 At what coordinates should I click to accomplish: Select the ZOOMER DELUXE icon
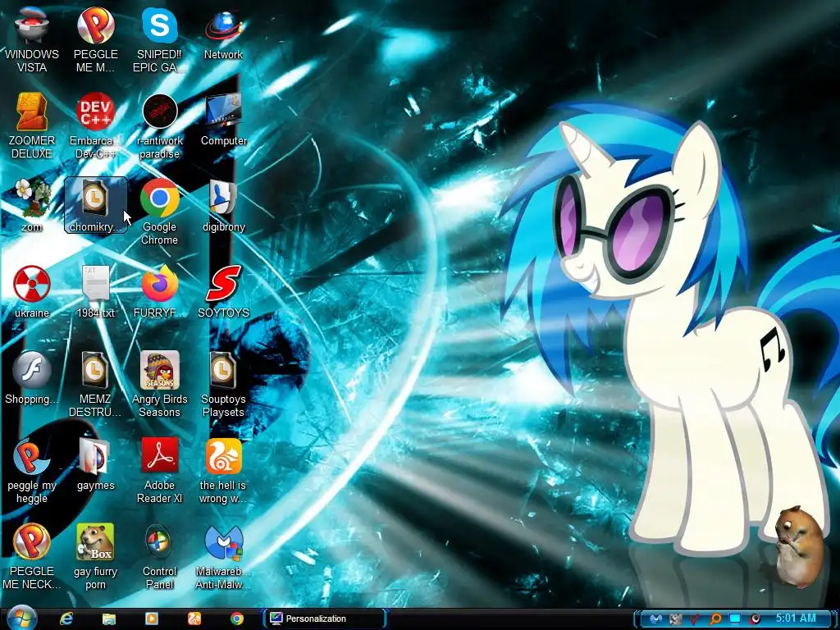pyautogui.click(x=32, y=126)
